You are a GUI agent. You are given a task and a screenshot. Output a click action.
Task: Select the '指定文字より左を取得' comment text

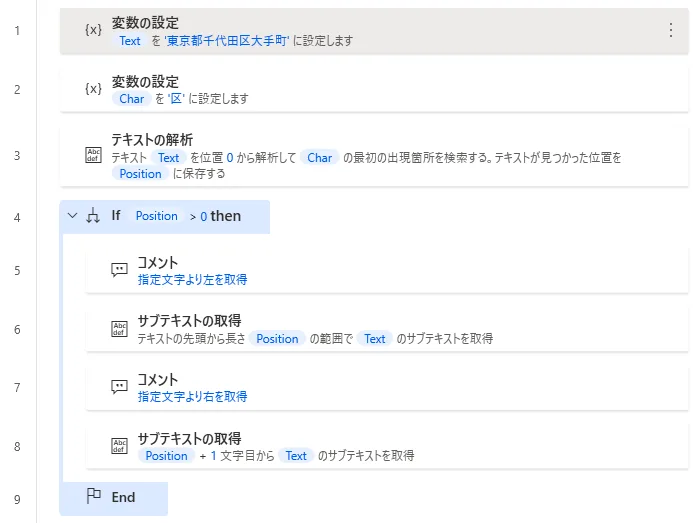click(192, 280)
